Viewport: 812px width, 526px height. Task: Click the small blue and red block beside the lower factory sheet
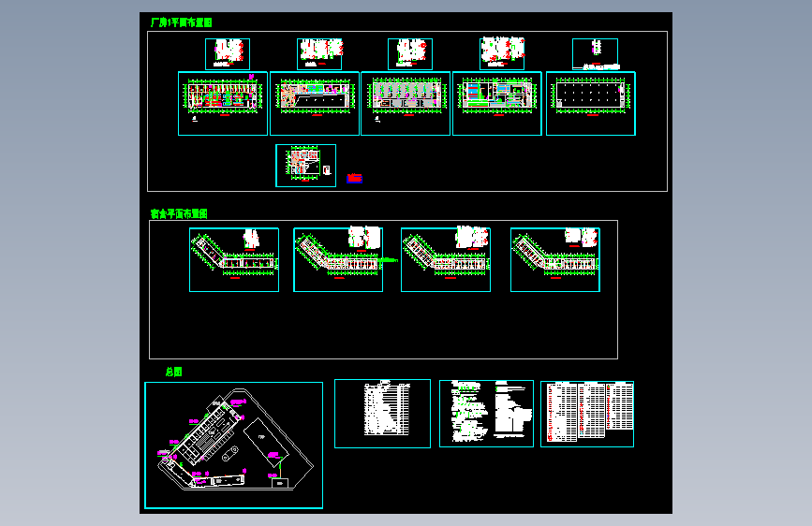click(x=354, y=178)
